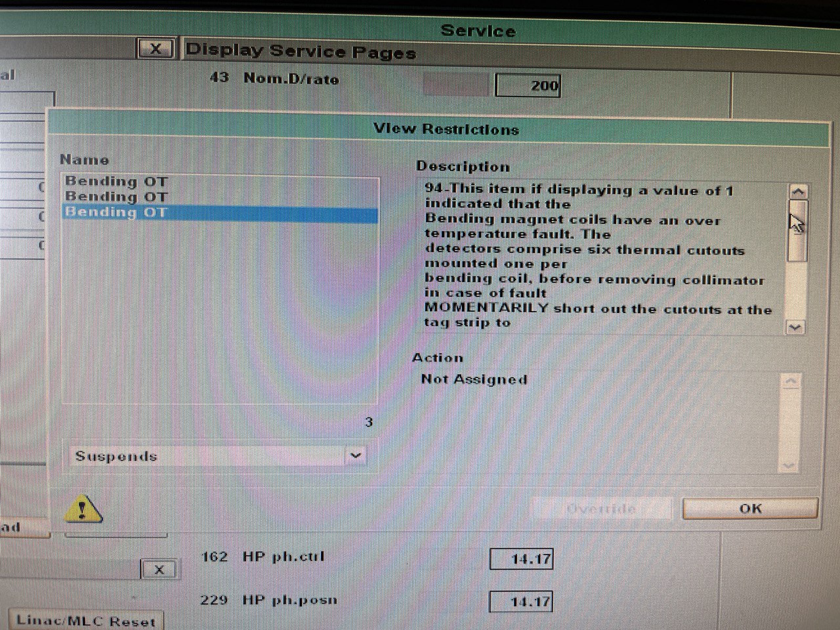Click the HP ph.posn value field

click(521, 601)
